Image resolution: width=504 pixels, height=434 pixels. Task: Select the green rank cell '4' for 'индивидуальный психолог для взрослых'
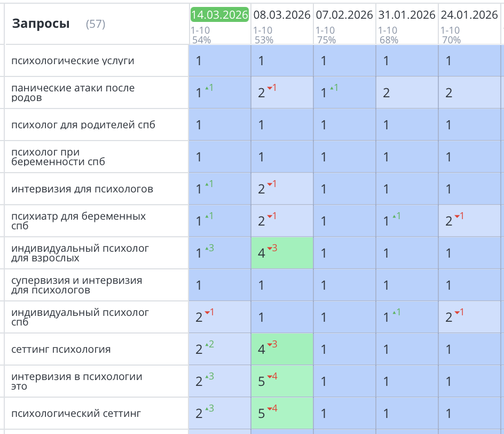pos(282,252)
